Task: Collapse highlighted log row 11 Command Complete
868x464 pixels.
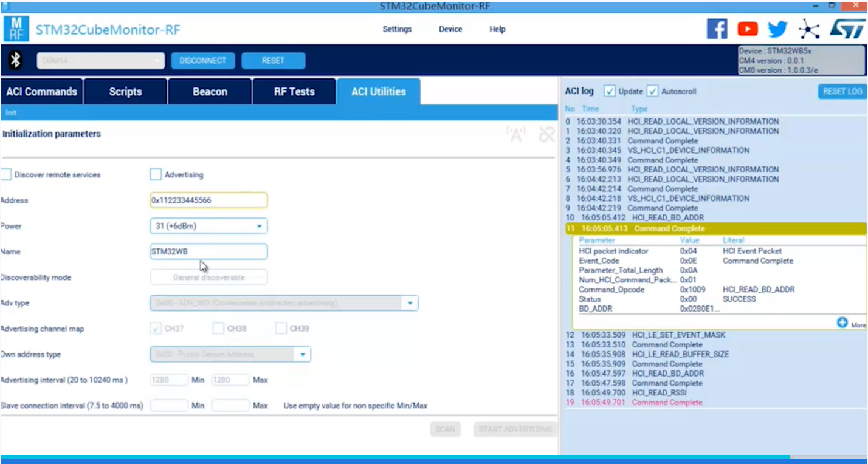Action: pos(715,228)
